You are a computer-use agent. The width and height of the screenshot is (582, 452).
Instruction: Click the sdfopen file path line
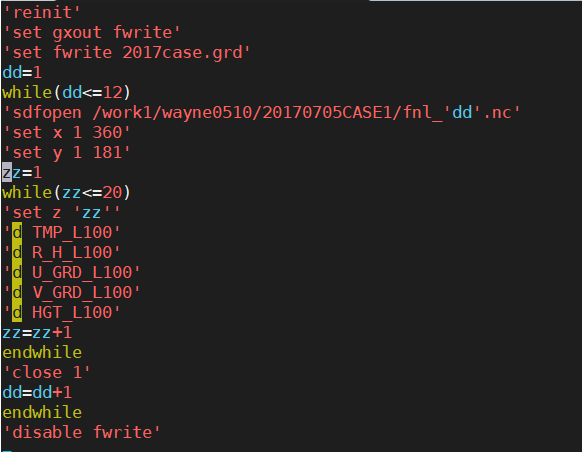[x=261, y=112]
